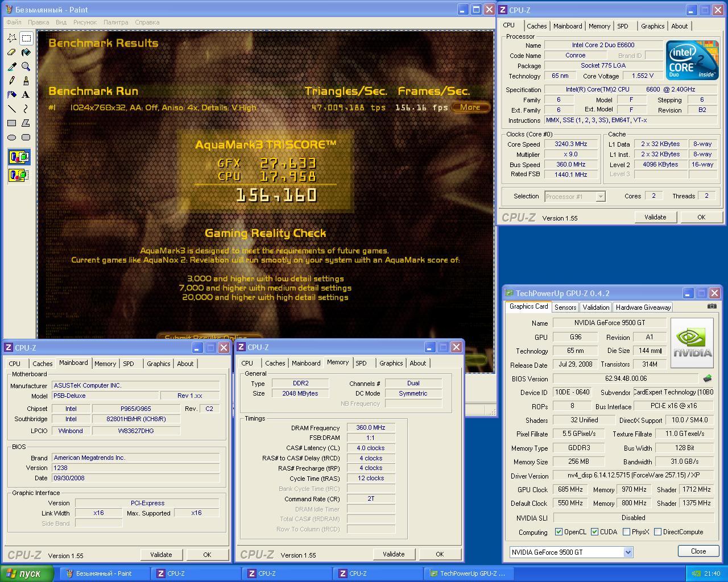Viewport: 728px width, 582px height.
Task: Enable the PhysX checkbox in GPU-Z
Action: point(626,532)
